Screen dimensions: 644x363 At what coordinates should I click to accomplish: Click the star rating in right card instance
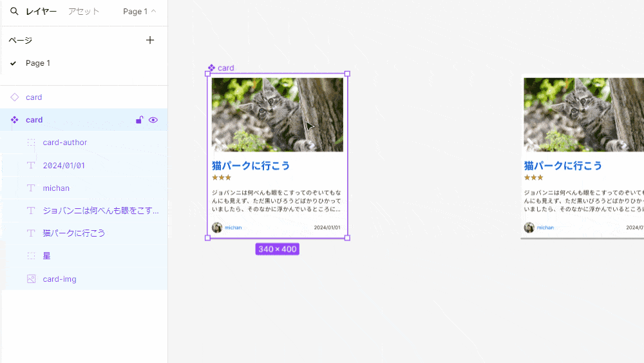pos(533,177)
